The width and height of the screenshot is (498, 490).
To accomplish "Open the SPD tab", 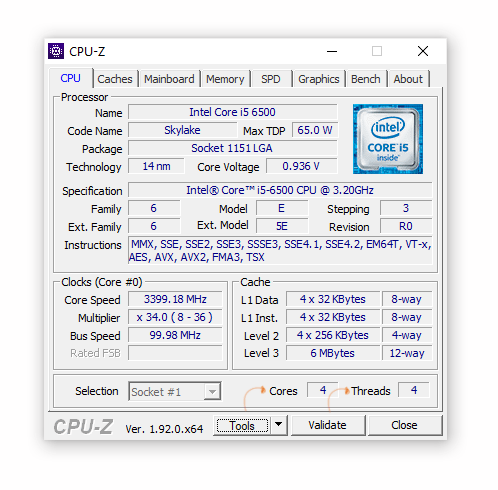I will 271,79.
